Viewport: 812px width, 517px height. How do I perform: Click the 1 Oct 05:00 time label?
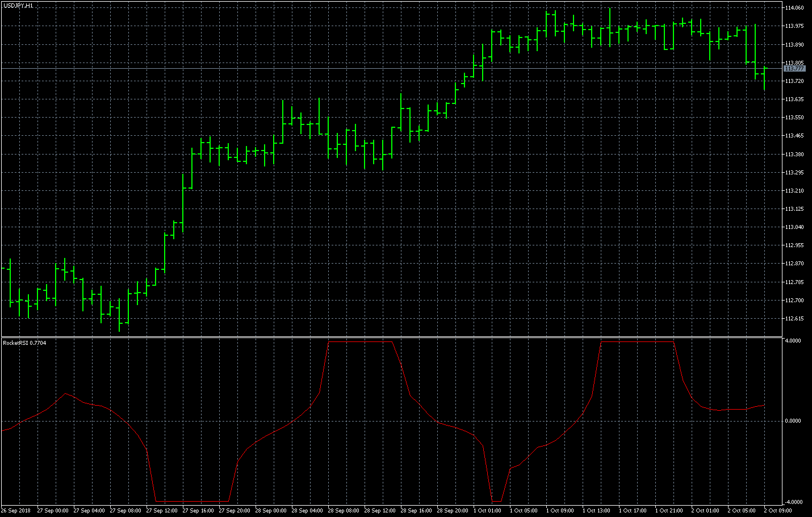[524, 511]
